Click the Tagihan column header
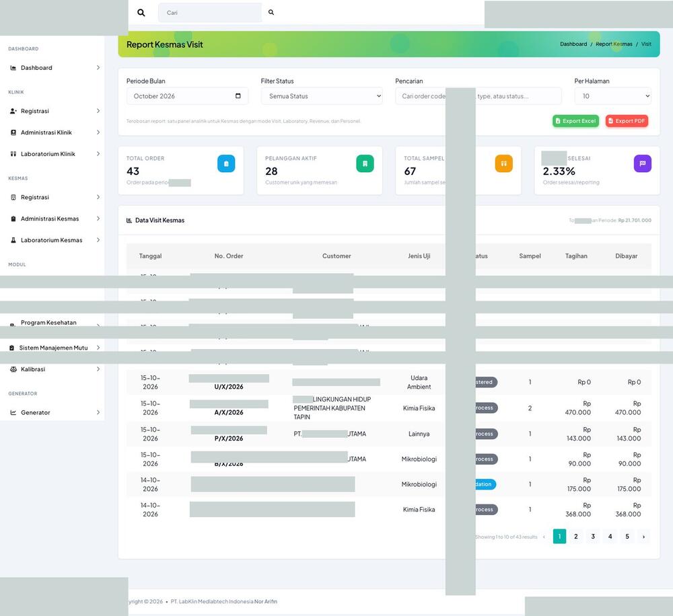This screenshot has width=673, height=616. pos(576,256)
